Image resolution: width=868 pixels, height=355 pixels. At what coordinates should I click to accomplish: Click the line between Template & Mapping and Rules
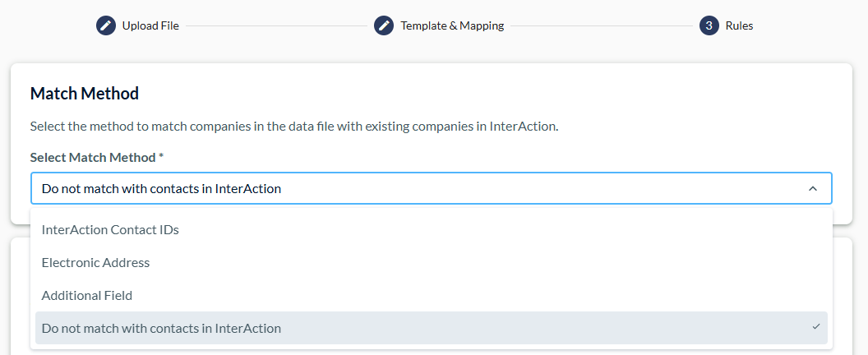[601, 25]
